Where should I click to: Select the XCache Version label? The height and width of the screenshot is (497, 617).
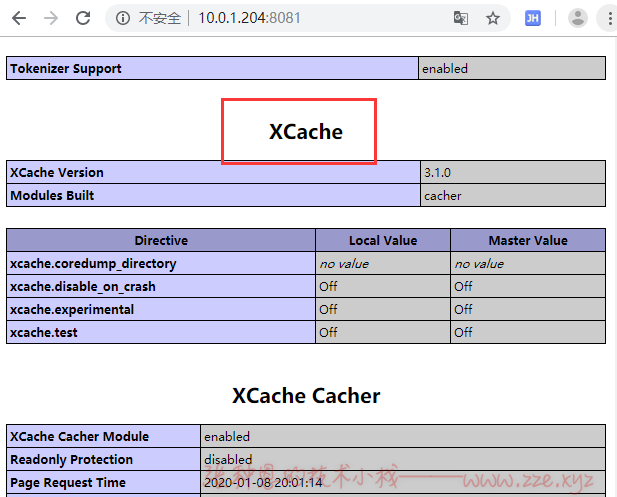tap(57, 172)
